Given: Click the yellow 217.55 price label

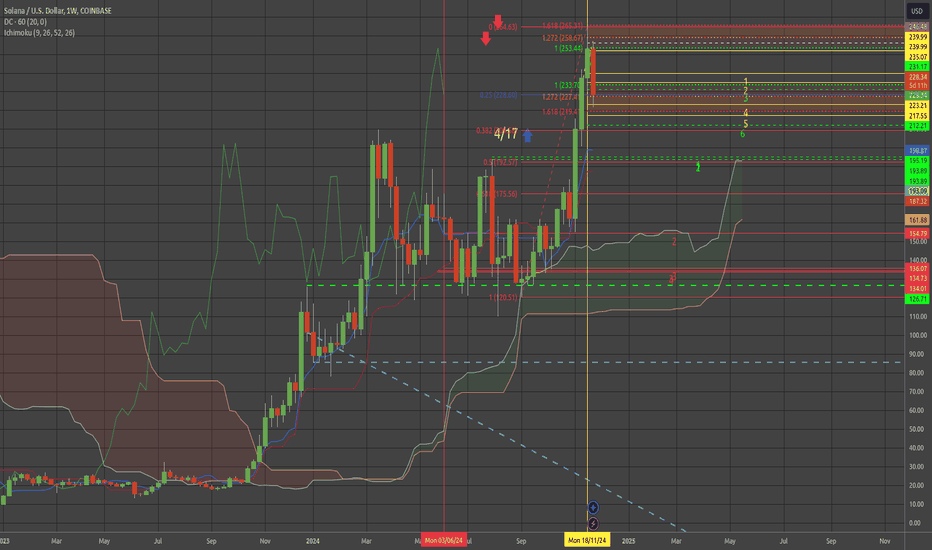Looking at the screenshot, I should tap(917, 116).
